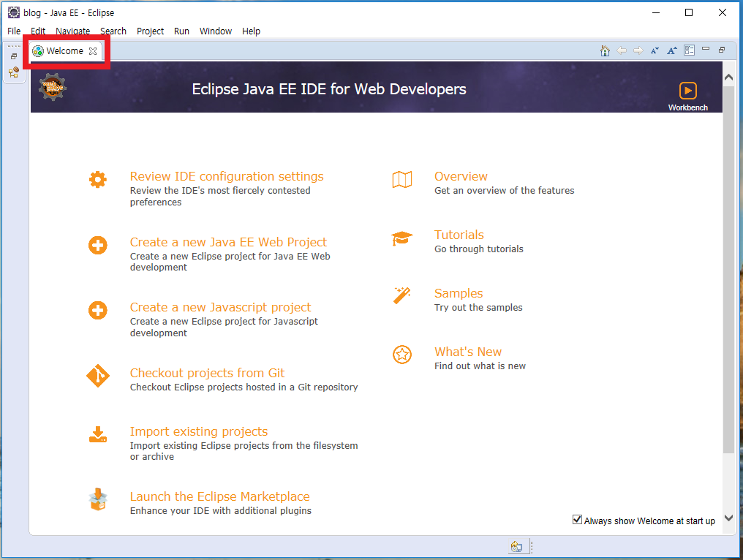Open Create a new Javascript project link
Viewport: 743px width, 560px height.
click(x=220, y=308)
